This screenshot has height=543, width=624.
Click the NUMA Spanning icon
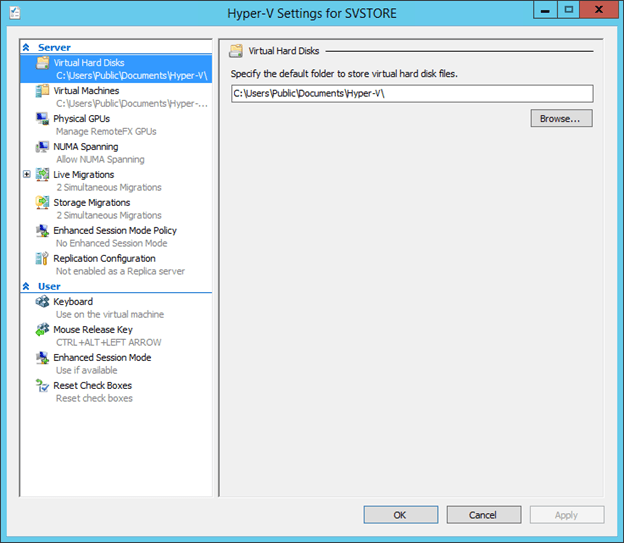pyautogui.click(x=43, y=147)
